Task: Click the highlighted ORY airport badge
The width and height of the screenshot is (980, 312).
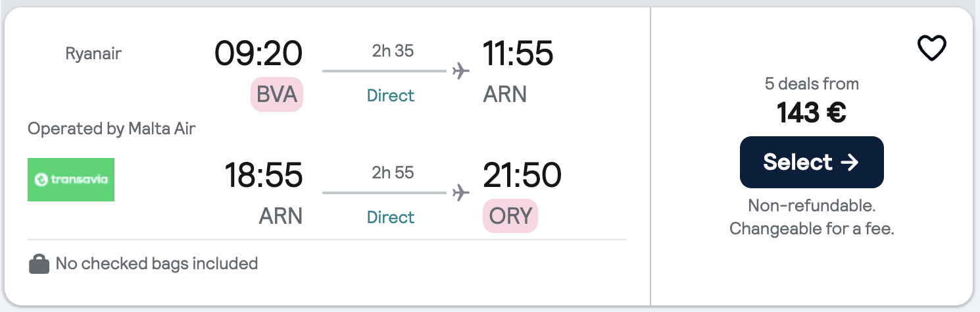Action: coord(510,217)
